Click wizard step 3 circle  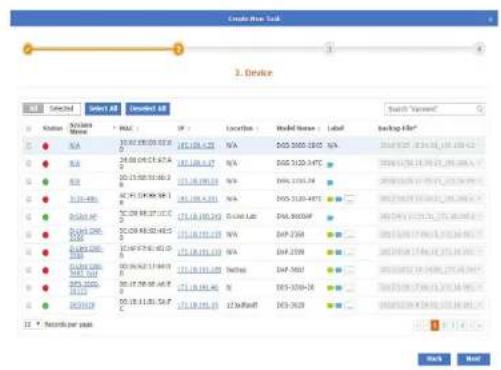pyautogui.click(x=329, y=49)
